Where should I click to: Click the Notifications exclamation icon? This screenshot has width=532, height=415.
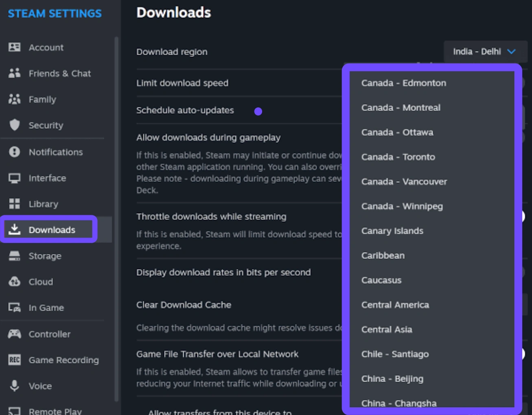[x=15, y=152]
